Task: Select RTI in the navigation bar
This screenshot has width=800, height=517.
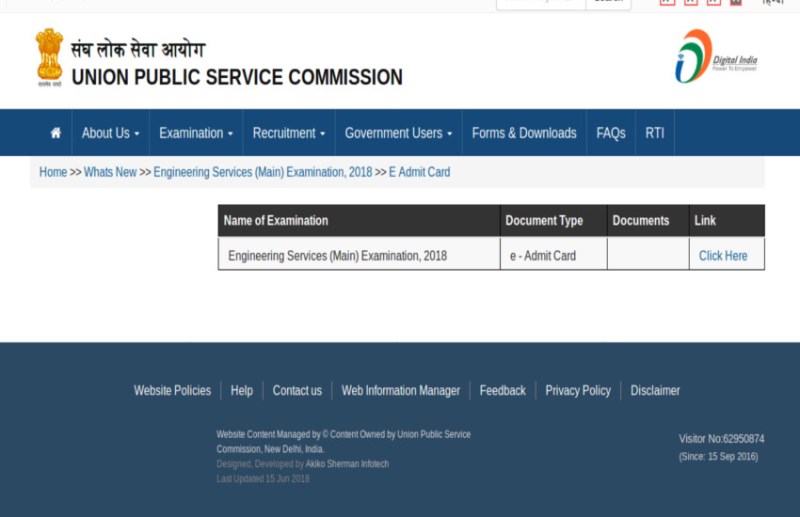Action: click(x=654, y=133)
